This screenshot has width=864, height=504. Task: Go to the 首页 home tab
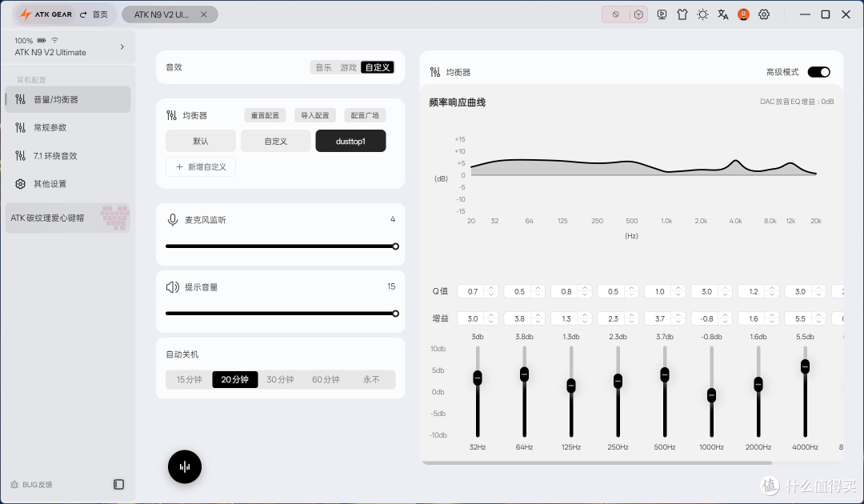[94, 15]
